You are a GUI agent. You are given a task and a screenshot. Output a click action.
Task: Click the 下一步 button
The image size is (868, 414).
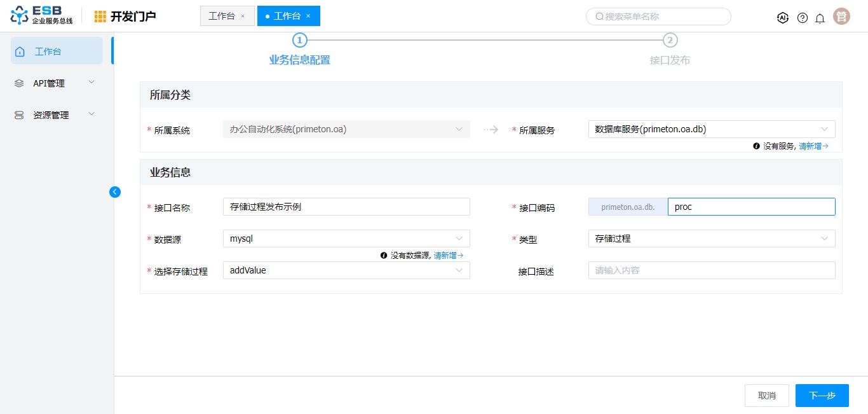coord(822,396)
